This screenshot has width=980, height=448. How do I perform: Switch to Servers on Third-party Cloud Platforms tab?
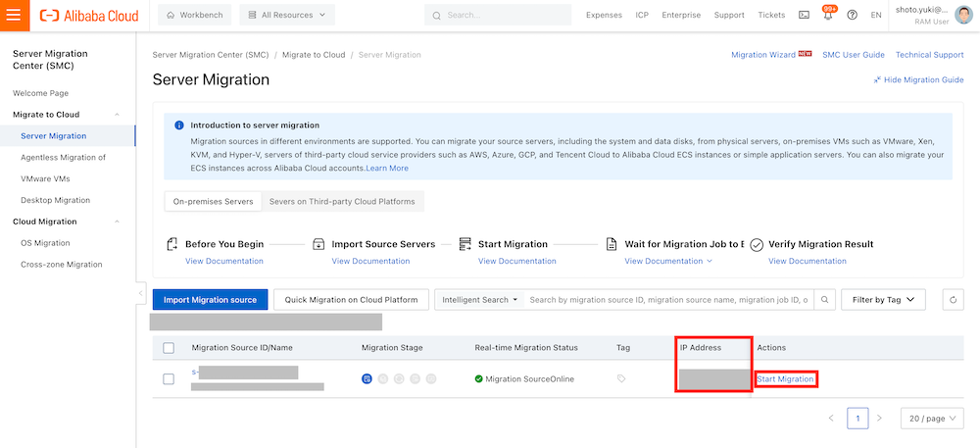coord(342,202)
